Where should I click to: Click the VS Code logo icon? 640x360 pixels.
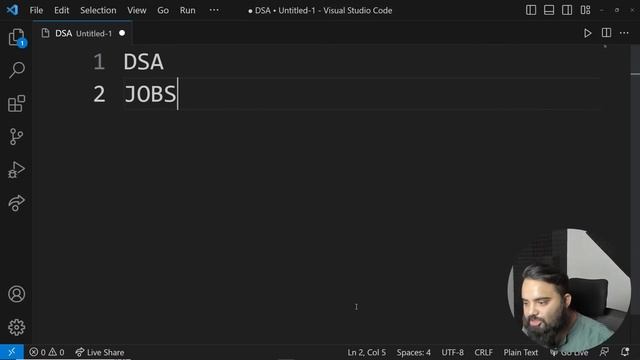pos(12,10)
